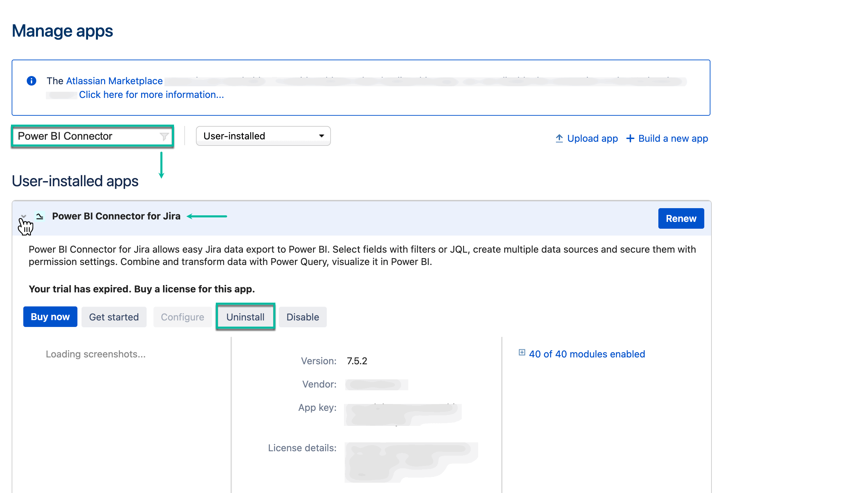This screenshot has height=493, width=868.
Task: Open the Atlassian Marketplace link
Action: (114, 81)
